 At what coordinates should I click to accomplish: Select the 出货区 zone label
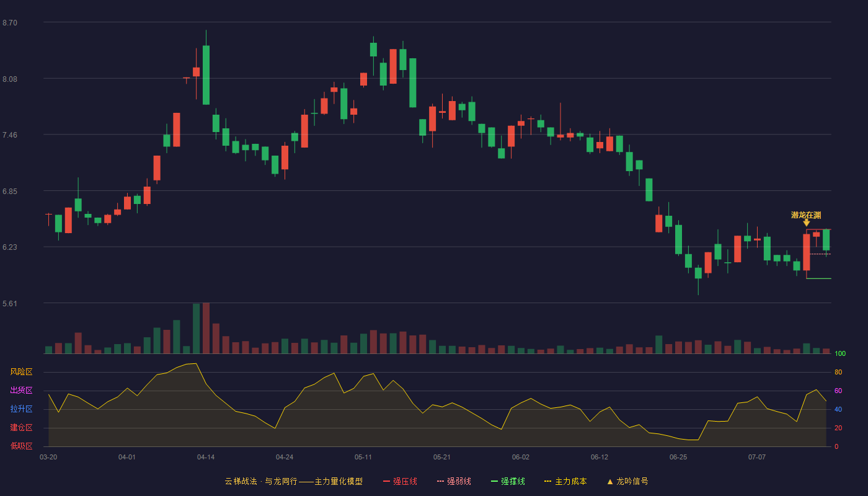[x=21, y=391]
